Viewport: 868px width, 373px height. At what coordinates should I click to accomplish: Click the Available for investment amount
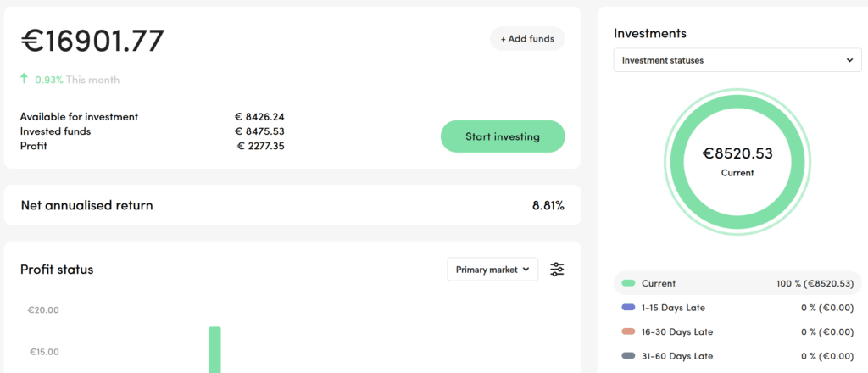(259, 117)
